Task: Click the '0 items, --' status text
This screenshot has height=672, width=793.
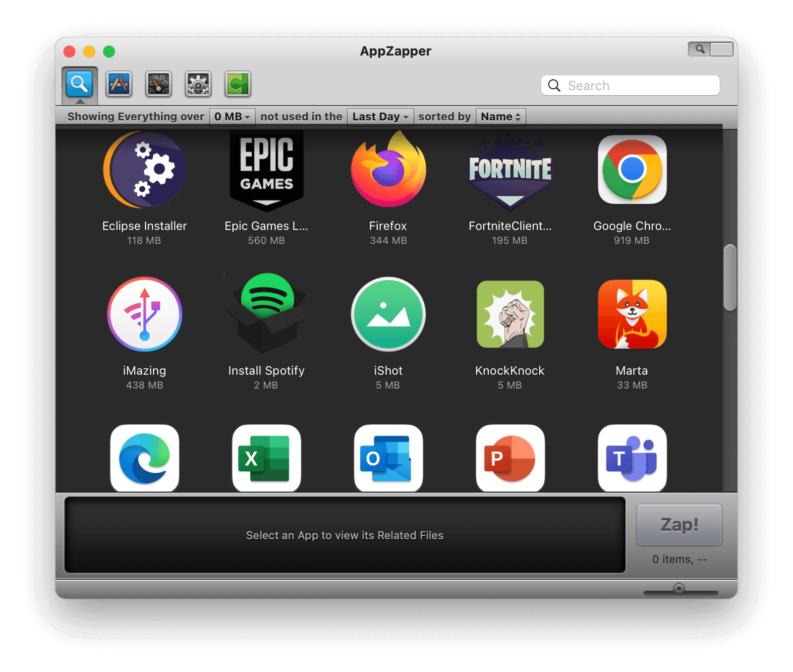Action: 680,560
